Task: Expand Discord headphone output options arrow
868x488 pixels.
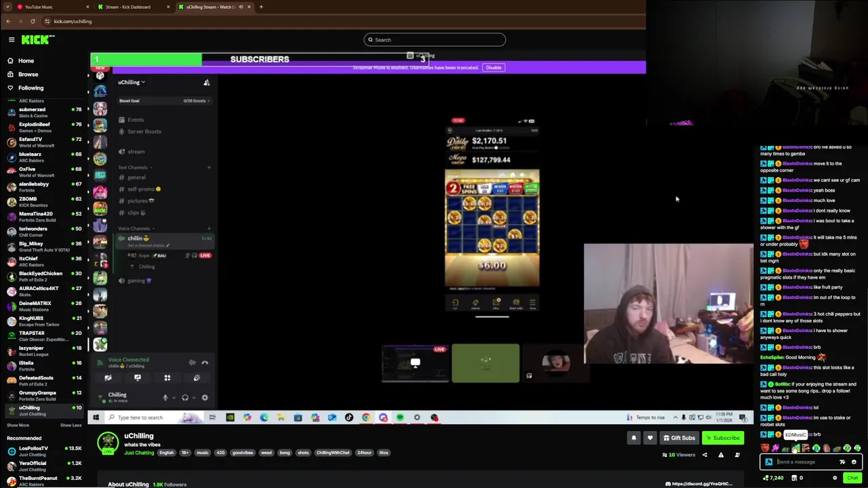Action: tap(193, 398)
